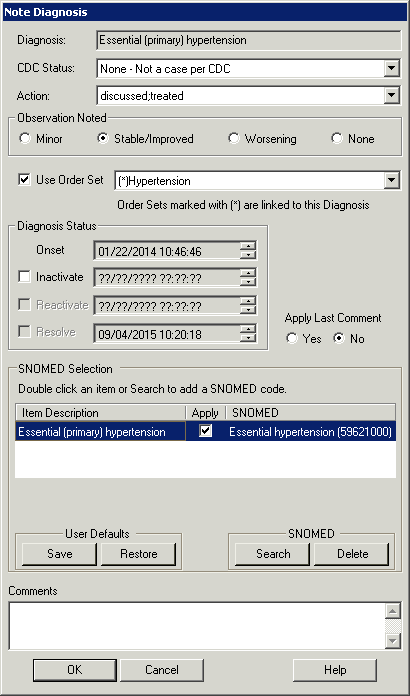The height and width of the screenshot is (696, 410).
Task: Open Help for Note Diagnosis
Action: click(335, 670)
